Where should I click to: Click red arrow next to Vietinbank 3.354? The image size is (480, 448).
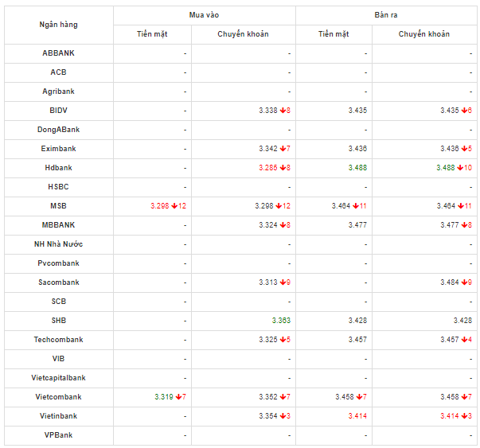pos(282,416)
